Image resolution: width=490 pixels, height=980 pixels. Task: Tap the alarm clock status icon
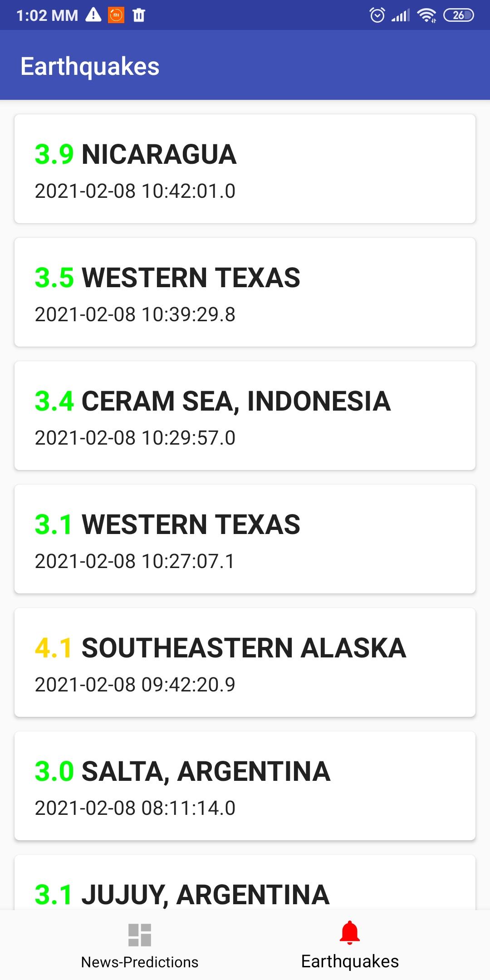(x=377, y=15)
